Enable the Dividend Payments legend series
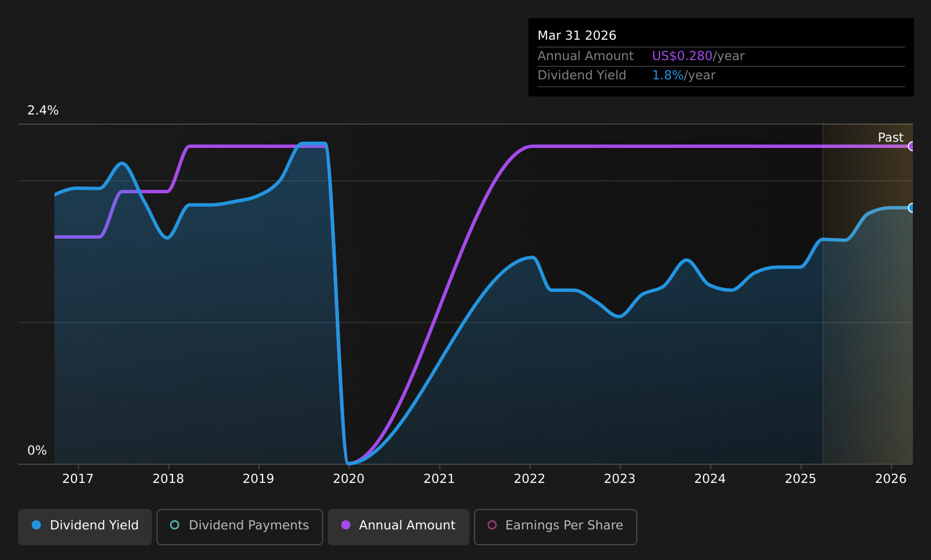The image size is (931, 560). 240,527
